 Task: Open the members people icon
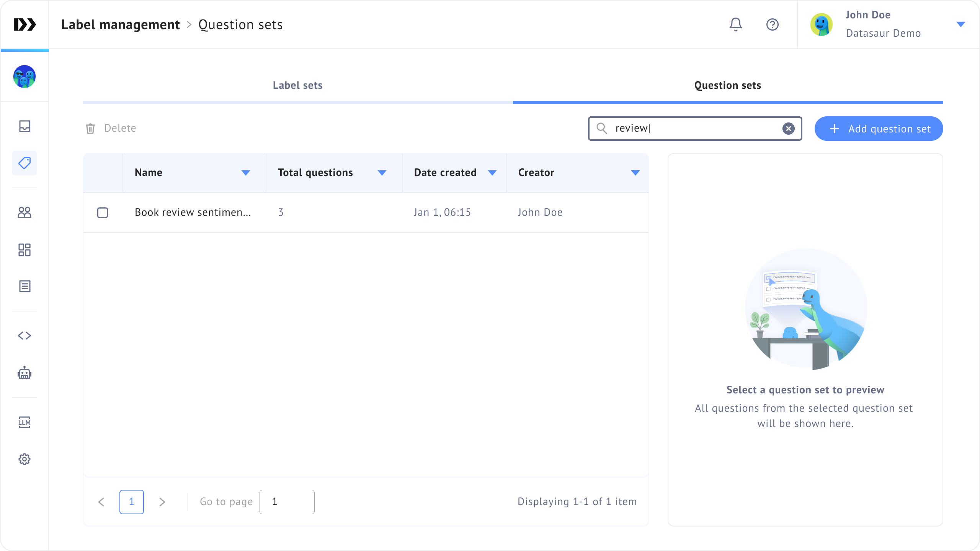(24, 212)
